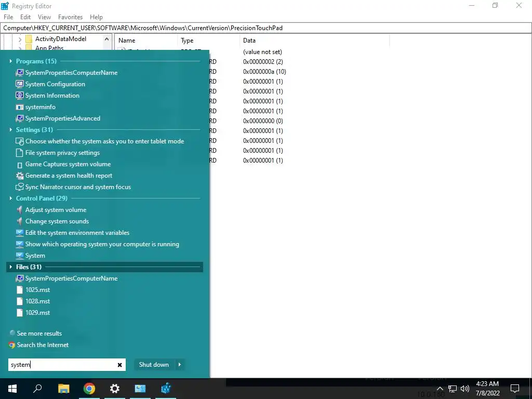The image size is (532, 399).
Task: Open Generate a system health report
Action: [x=69, y=176]
